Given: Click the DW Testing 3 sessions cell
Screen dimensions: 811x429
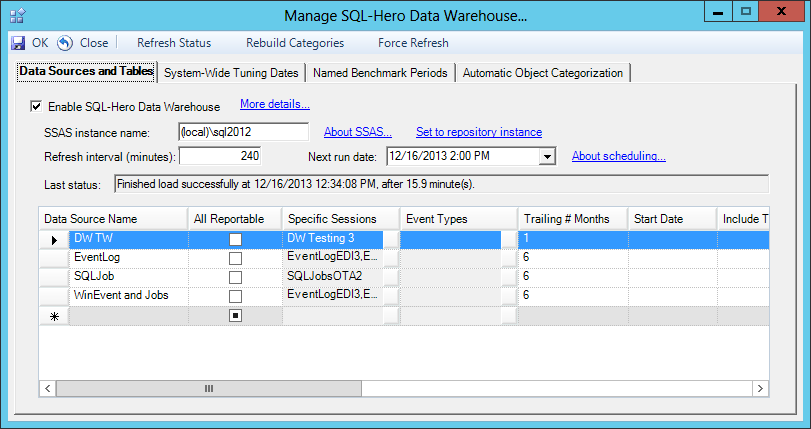Looking at the screenshot, I should [x=333, y=239].
